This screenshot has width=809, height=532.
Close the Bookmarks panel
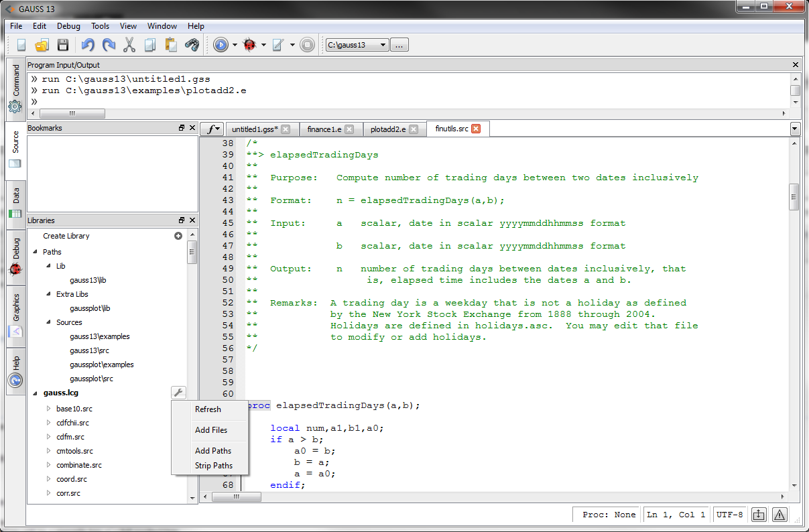click(192, 127)
